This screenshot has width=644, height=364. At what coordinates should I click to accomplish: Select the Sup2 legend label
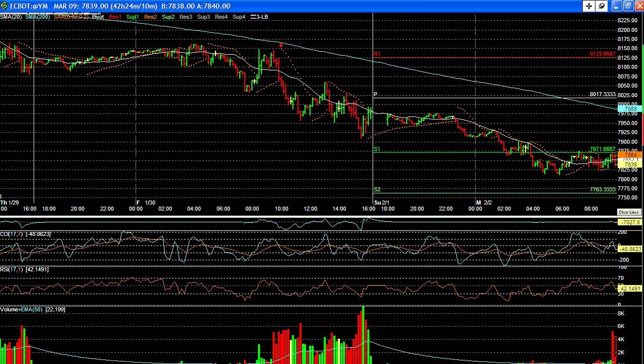168,17
